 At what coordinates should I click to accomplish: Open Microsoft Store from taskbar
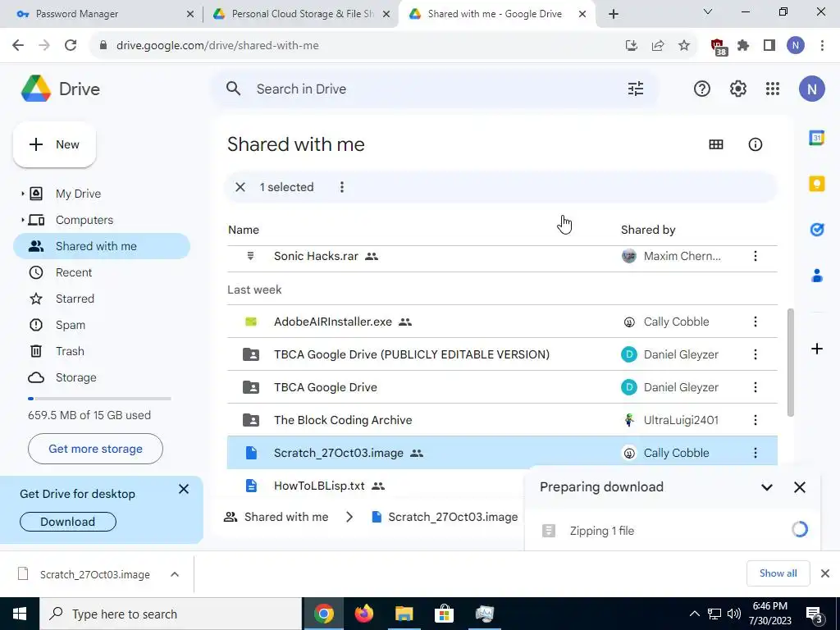(x=444, y=614)
